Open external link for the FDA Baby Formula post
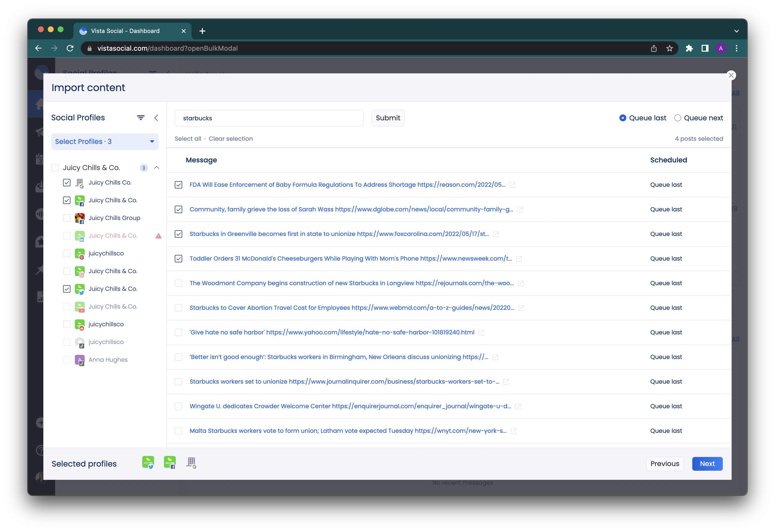The height and width of the screenshot is (532, 775). pyautogui.click(x=512, y=185)
